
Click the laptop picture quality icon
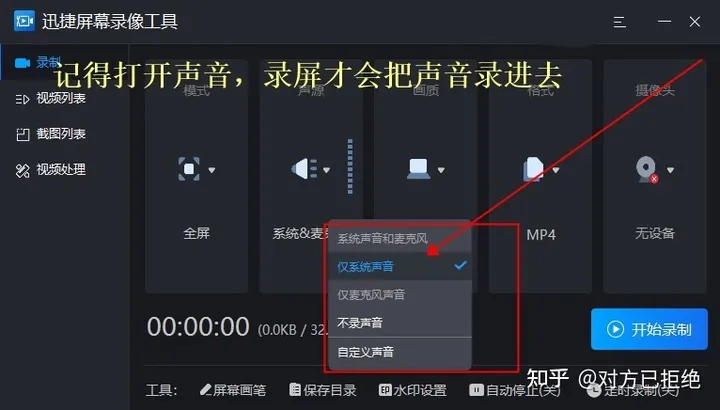pos(418,168)
